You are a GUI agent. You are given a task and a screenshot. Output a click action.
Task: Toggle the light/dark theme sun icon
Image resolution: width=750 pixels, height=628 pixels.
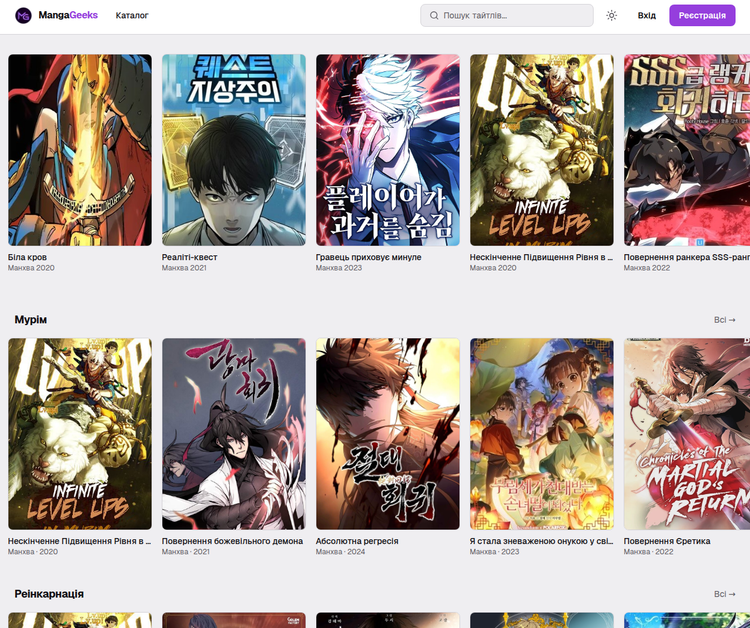coord(611,15)
